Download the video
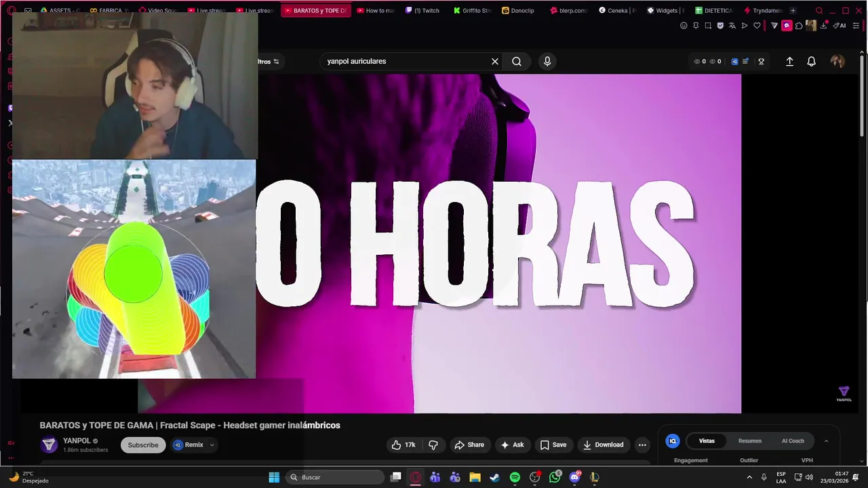The image size is (868, 488). [603, 445]
